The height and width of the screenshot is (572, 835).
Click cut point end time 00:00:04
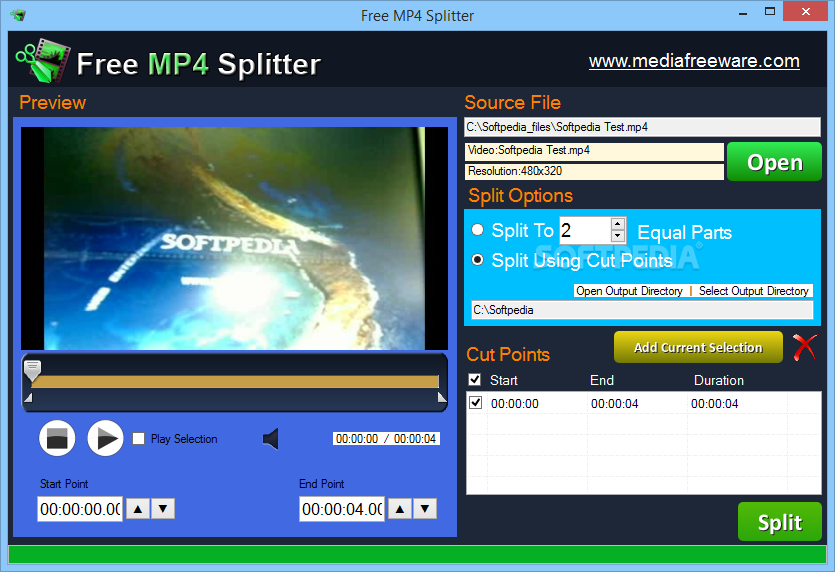[x=615, y=404]
